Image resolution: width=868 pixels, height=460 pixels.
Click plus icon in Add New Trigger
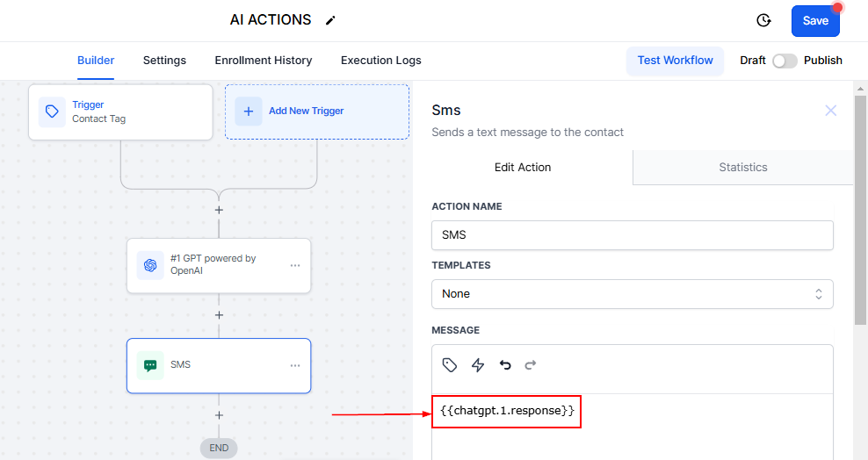[249, 111]
